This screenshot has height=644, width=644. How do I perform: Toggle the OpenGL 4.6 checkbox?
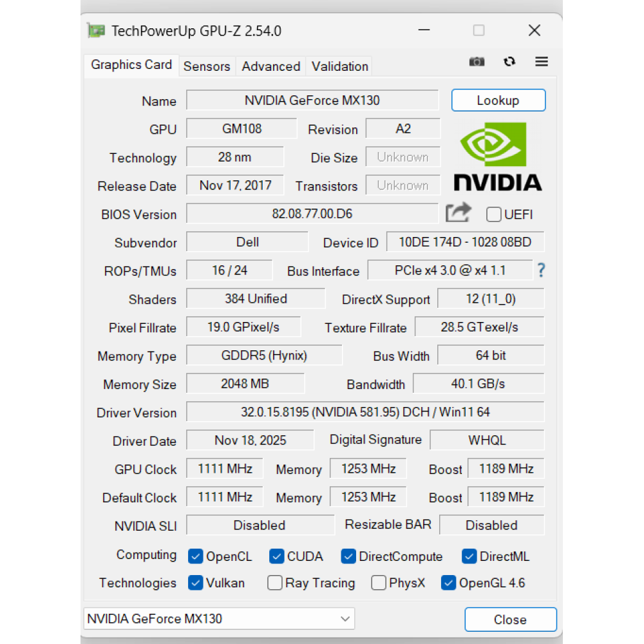click(x=448, y=583)
